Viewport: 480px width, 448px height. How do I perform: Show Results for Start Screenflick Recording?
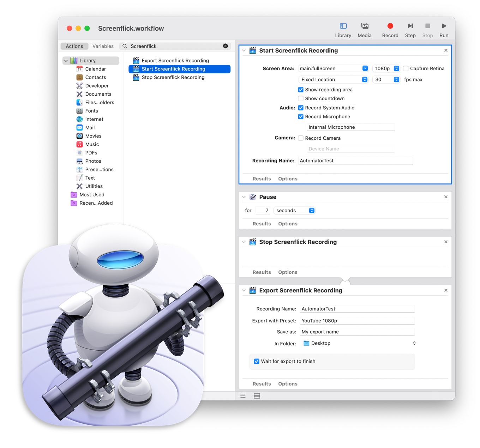click(262, 179)
